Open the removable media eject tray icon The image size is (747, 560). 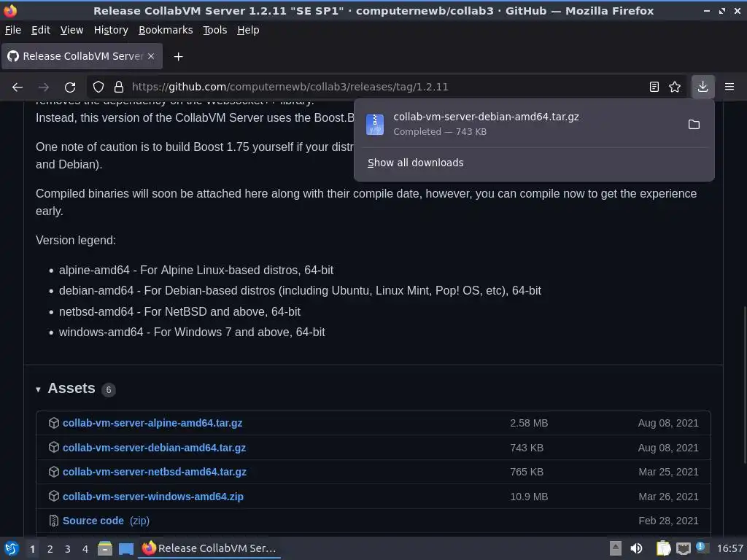click(616, 548)
